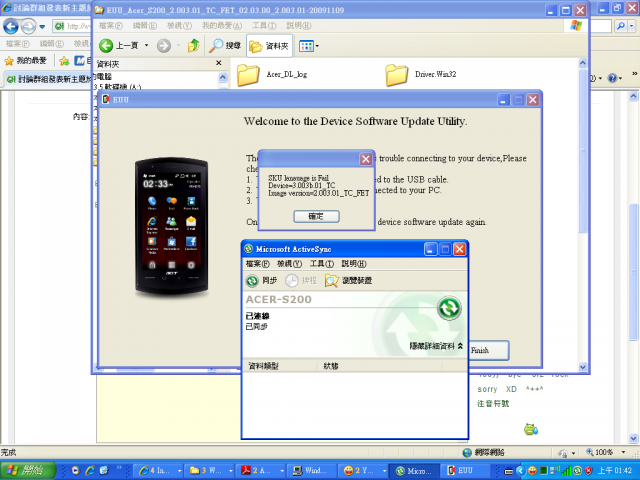Click the grayed Forward arrow in Explorer toolbar
Screen dimensions: 640x480
[164, 46]
